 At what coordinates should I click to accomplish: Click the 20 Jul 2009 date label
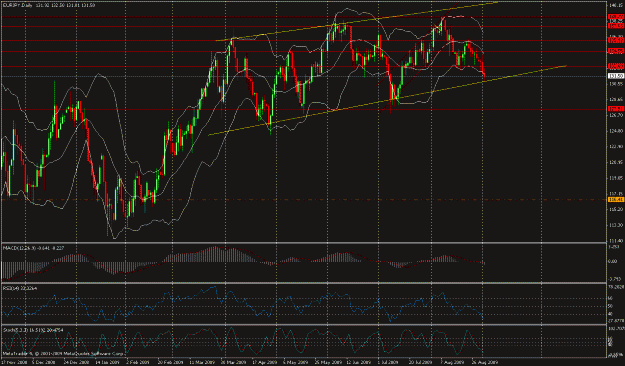pos(420,362)
